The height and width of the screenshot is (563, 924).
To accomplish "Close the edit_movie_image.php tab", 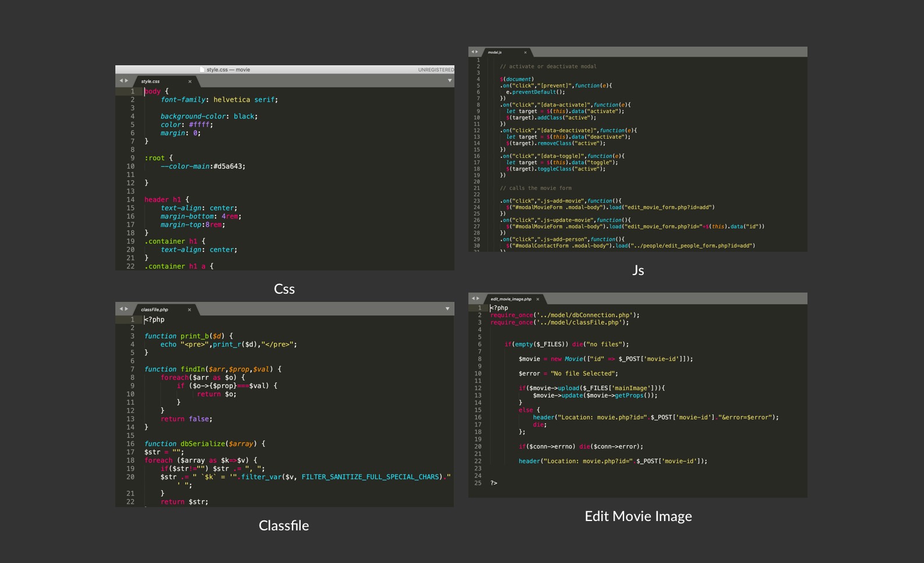I will point(538,299).
